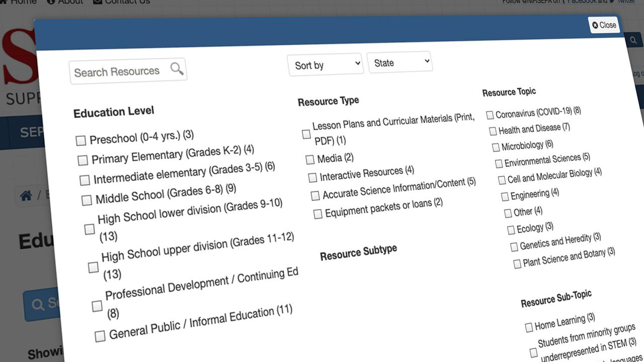
Task: Select Plant Science and Botany filter
Action: [517, 264]
